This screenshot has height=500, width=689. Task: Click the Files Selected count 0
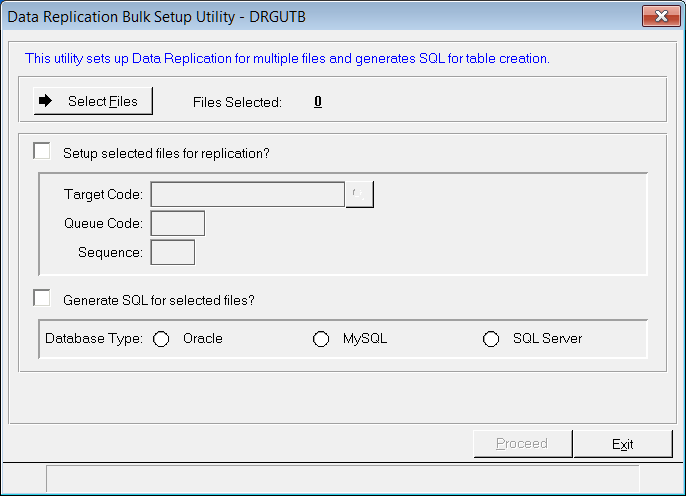[318, 102]
